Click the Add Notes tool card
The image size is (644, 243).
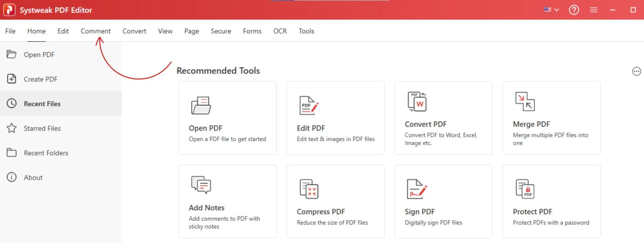click(227, 201)
